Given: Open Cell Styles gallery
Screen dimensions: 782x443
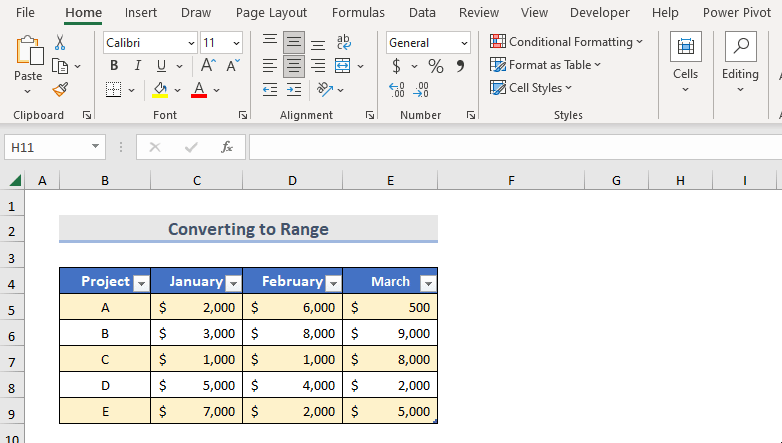Looking at the screenshot, I should tap(531, 88).
